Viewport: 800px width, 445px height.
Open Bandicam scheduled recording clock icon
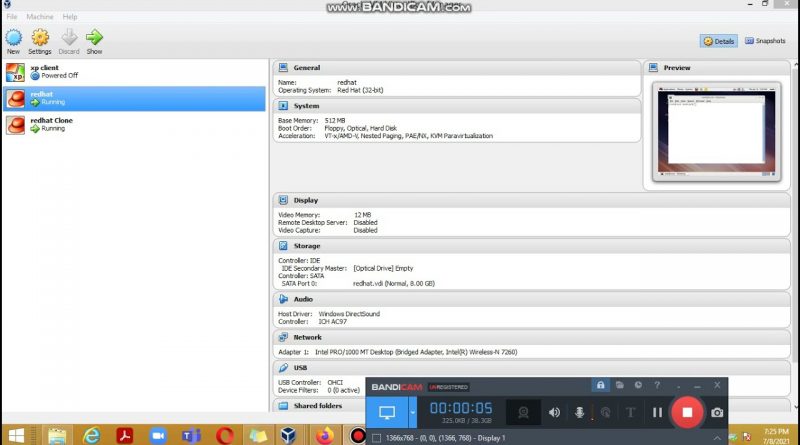click(638, 385)
